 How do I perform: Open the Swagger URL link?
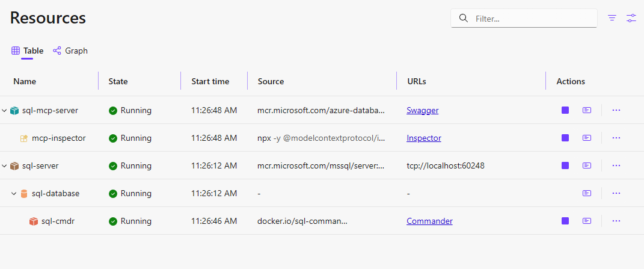pyautogui.click(x=422, y=110)
